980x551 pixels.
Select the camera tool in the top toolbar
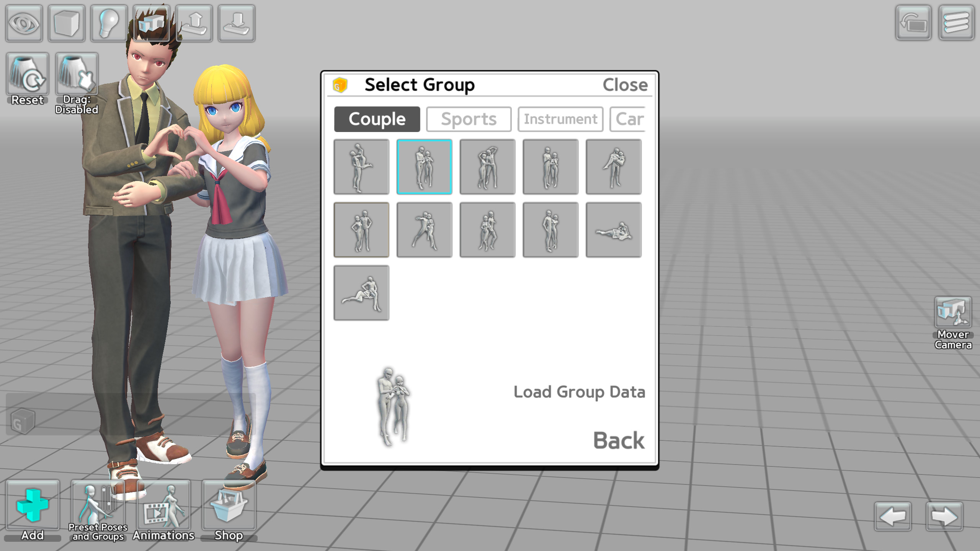[x=151, y=24]
